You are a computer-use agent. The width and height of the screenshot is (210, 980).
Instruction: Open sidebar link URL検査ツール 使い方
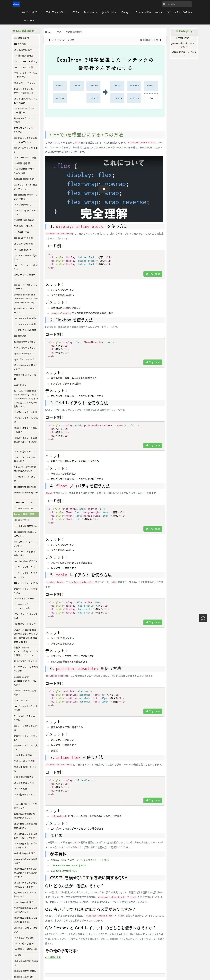25,624
